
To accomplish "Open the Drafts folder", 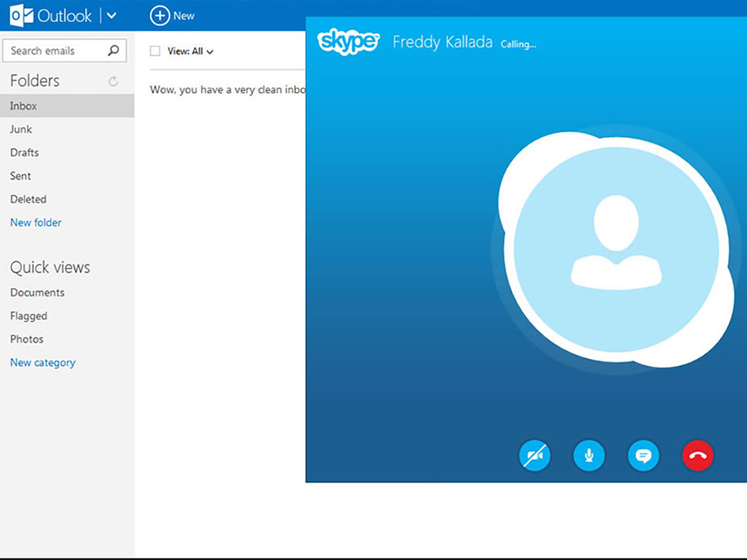I will pyautogui.click(x=24, y=152).
